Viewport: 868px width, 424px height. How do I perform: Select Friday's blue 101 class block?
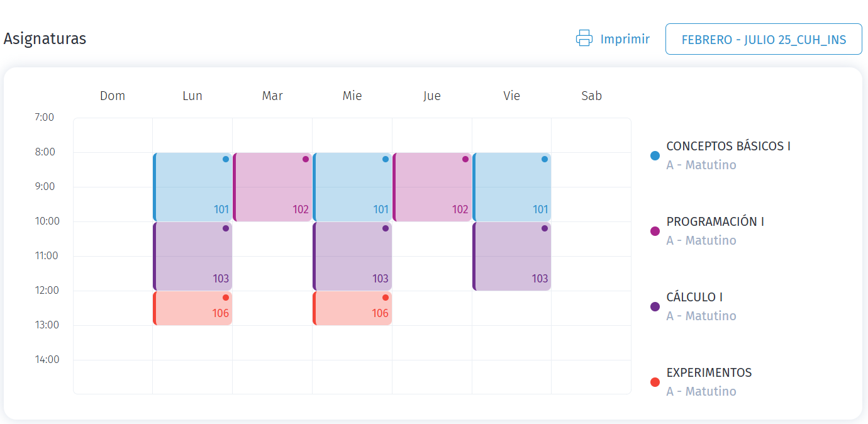click(x=512, y=187)
